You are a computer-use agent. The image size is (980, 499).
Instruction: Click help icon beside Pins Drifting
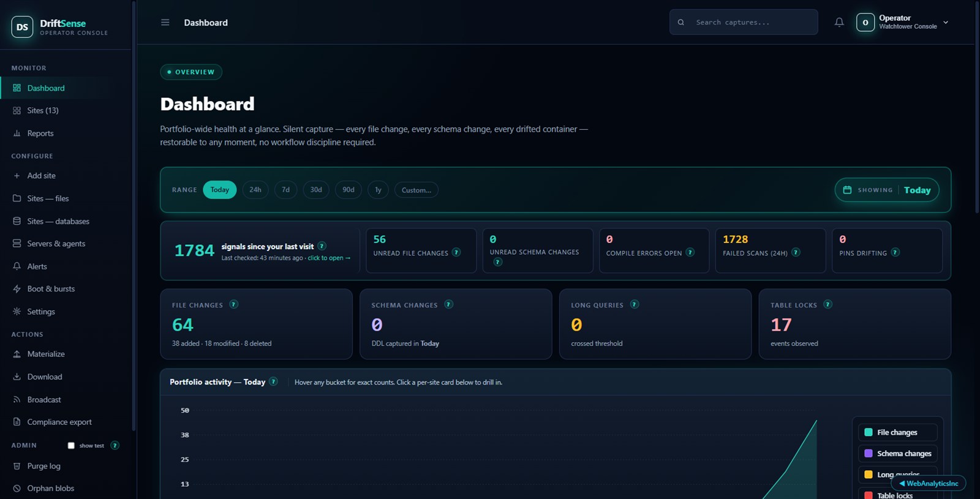(x=895, y=252)
